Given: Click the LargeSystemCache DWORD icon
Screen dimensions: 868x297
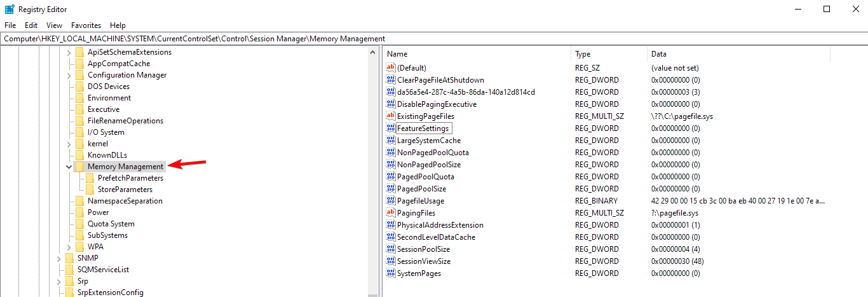Looking at the screenshot, I should tap(391, 141).
